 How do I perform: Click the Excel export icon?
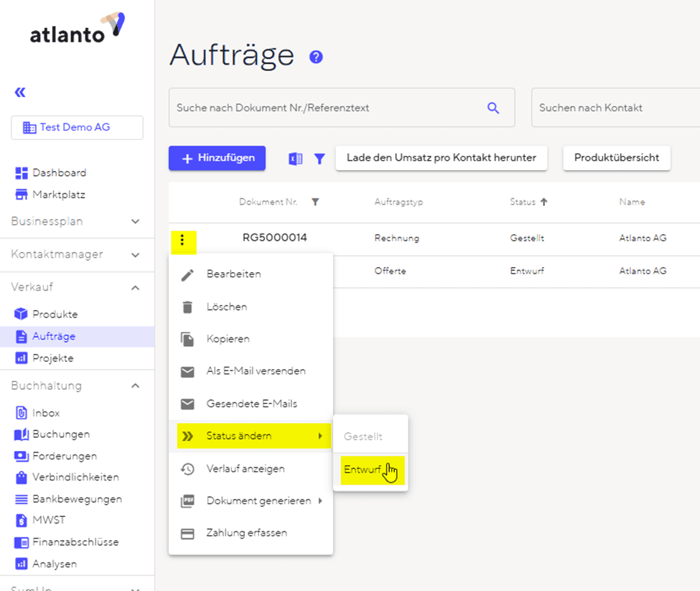click(295, 159)
